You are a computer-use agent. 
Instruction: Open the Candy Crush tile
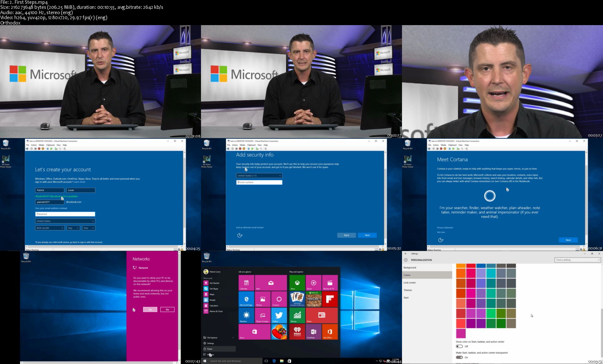pyautogui.click(x=279, y=332)
